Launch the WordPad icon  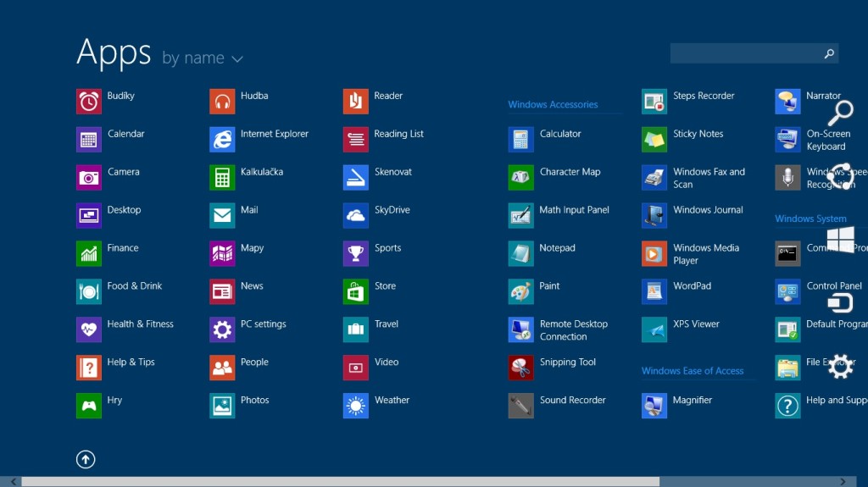(x=654, y=291)
